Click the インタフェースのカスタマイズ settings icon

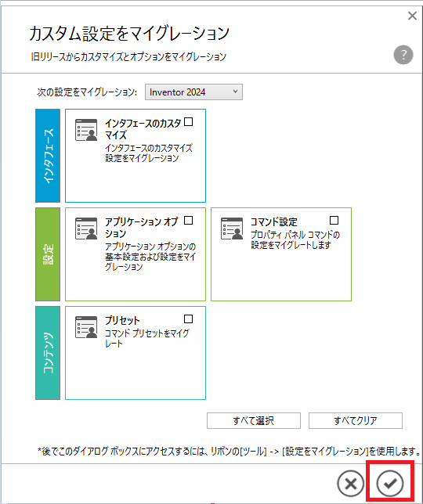pyautogui.click(x=86, y=130)
